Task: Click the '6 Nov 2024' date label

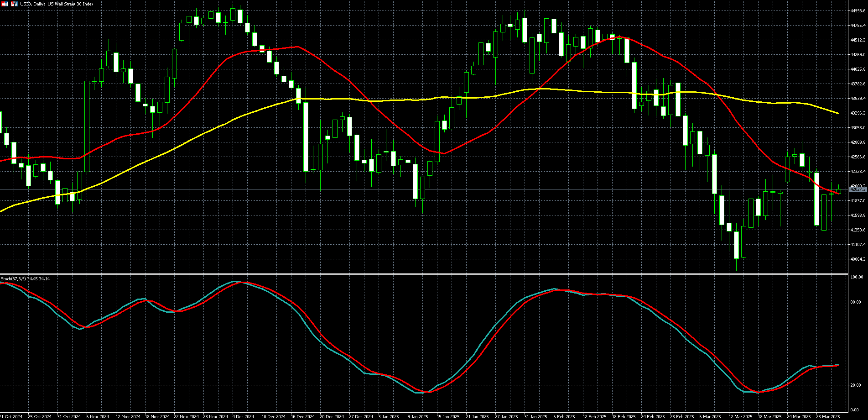Action: (98, 417)
